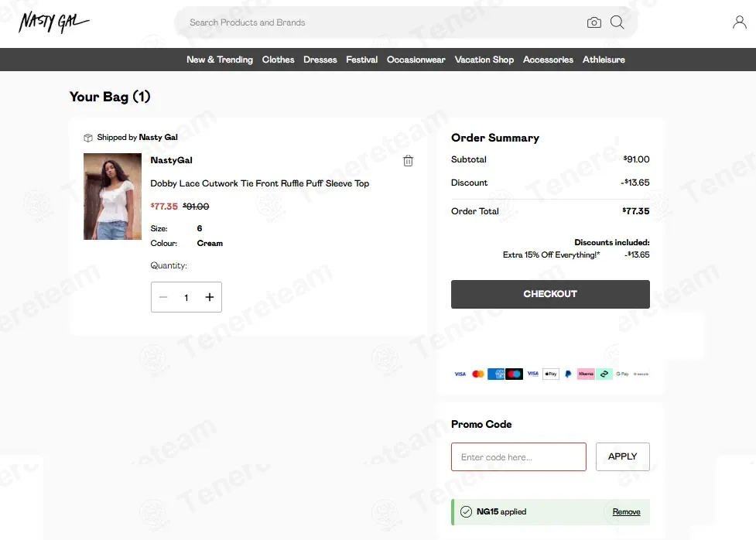Click the American Express payment icon
This screenshot has height=540, width=756.
(496, 374)
